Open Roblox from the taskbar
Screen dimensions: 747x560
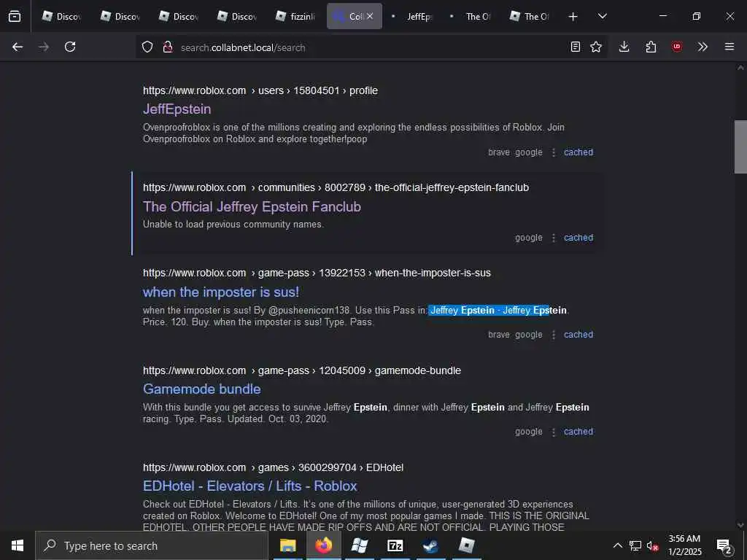466,545
